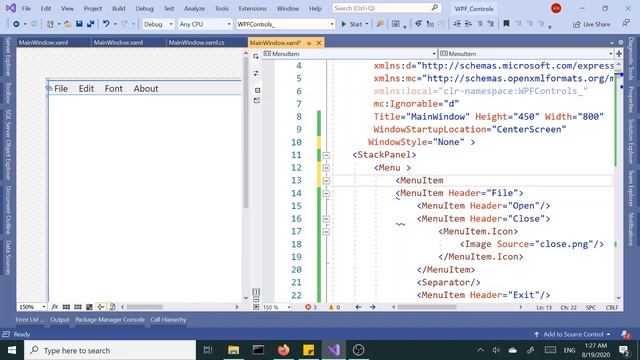Click Add to Source Control
Screen dimensions: 640x360
click(x=572, y=334)
